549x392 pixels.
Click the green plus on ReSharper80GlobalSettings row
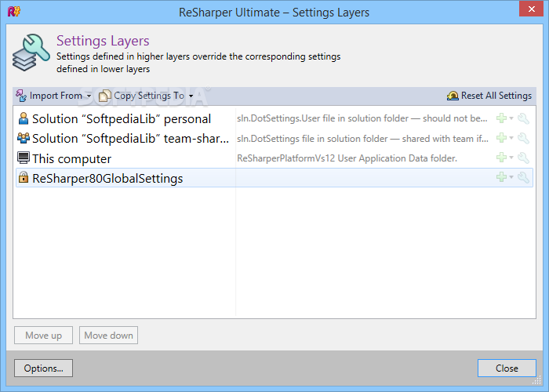[501, 177]
